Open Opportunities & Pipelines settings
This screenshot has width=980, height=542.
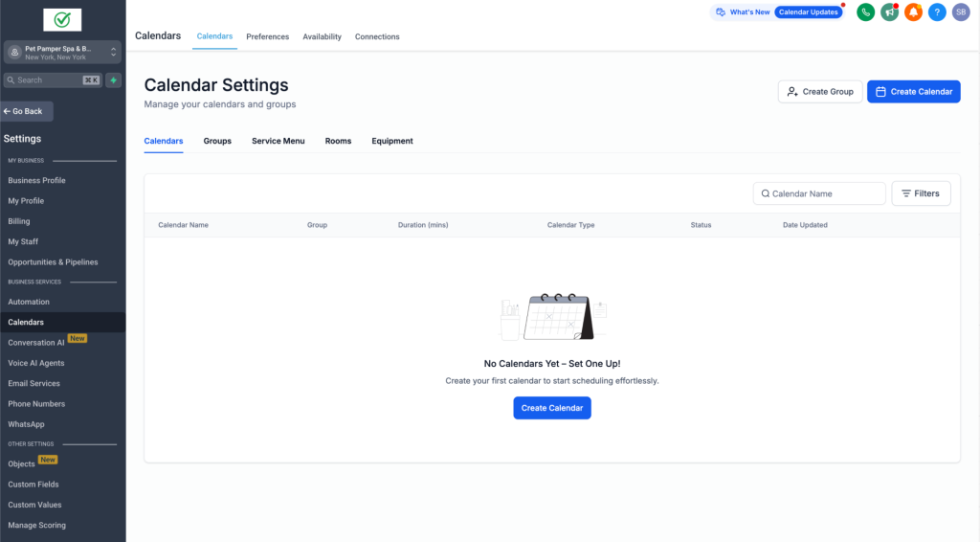coord(54,262)
